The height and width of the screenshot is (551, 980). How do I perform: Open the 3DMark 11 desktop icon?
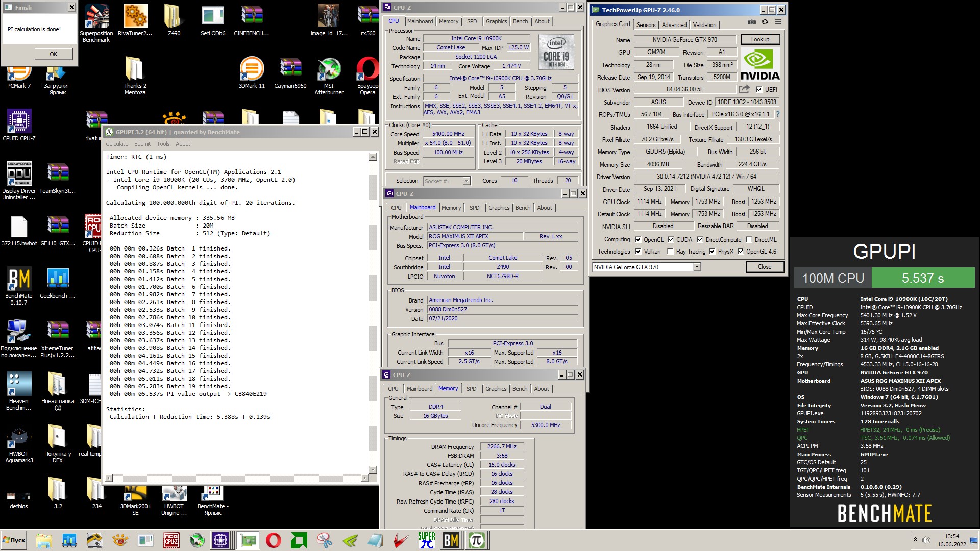pos(252,72)
